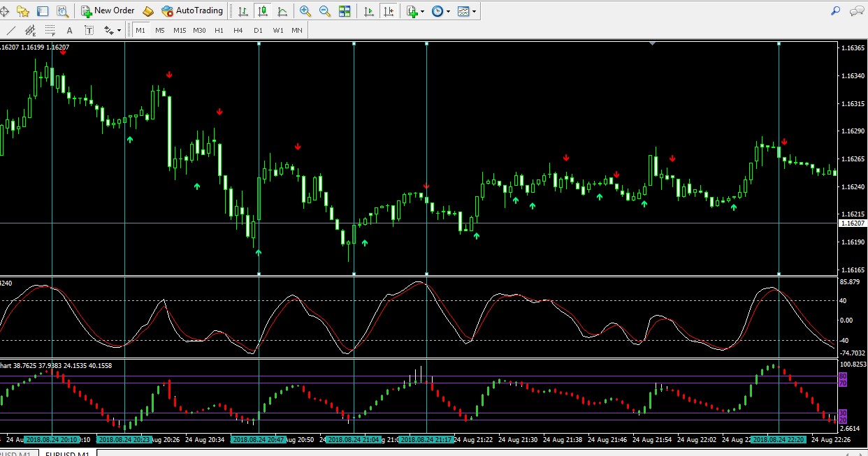Viewport: 868px width, 456px height.
Task: Select the M5 timeframe
Action: pos(160,30)
